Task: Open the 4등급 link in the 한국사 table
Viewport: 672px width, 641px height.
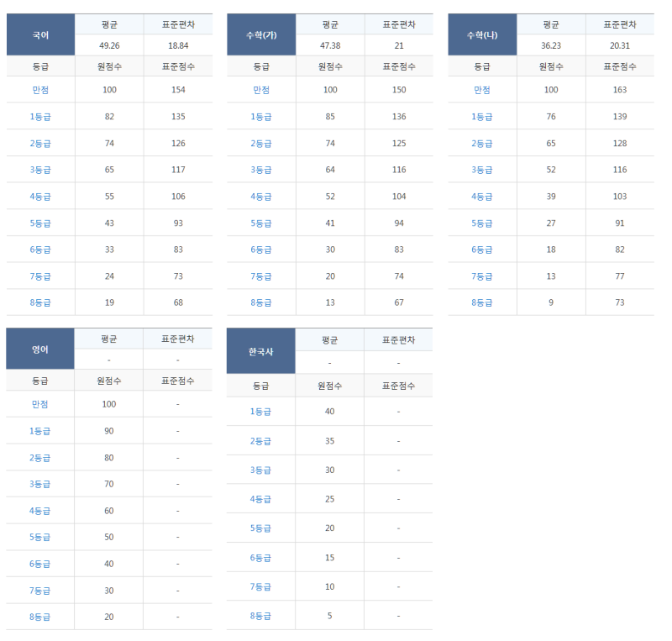Action: (260, 499)
